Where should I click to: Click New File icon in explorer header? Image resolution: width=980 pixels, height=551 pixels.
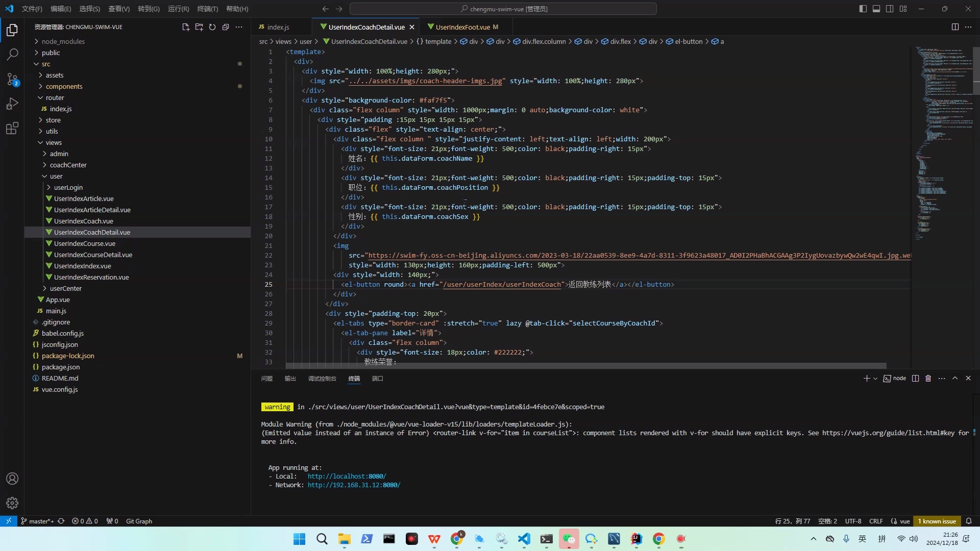pyautogui.click(x=186, y=27)
